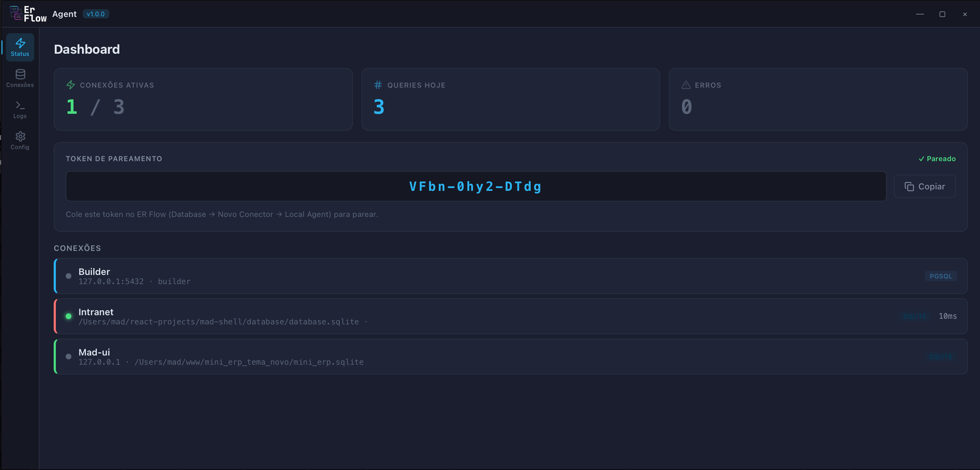
Task: Select the Mad-ui connection row
Action: (x=495, y=357)
